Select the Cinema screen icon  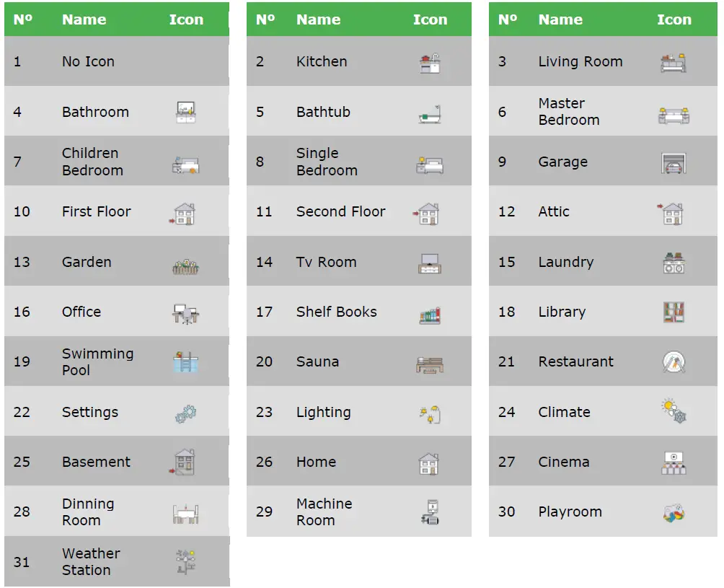point(674,462)
